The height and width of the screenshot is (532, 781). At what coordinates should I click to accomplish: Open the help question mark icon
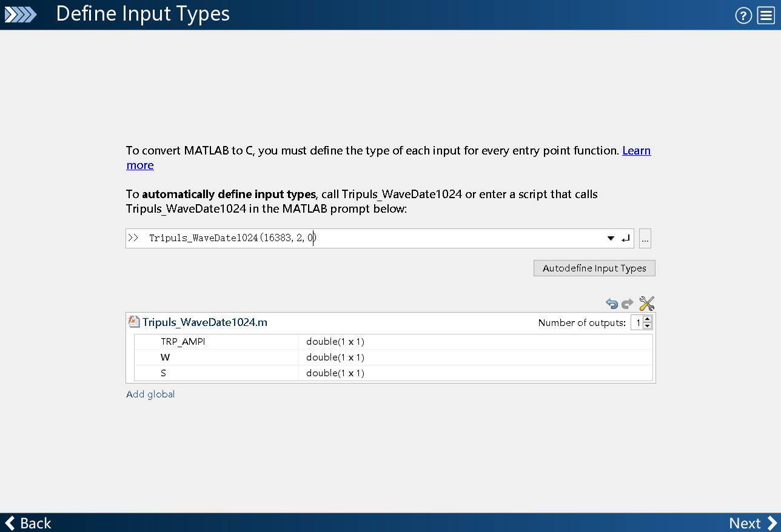[x=743, y=16]
